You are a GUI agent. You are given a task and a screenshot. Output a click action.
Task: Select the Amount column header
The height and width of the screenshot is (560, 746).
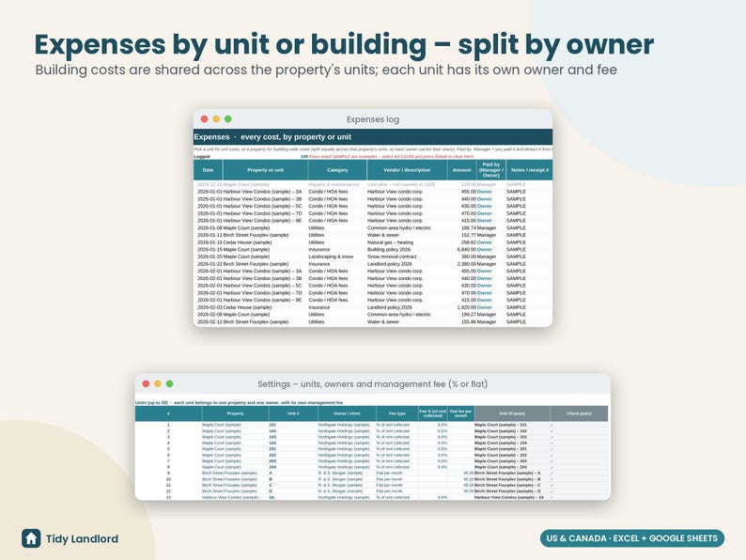461,170
